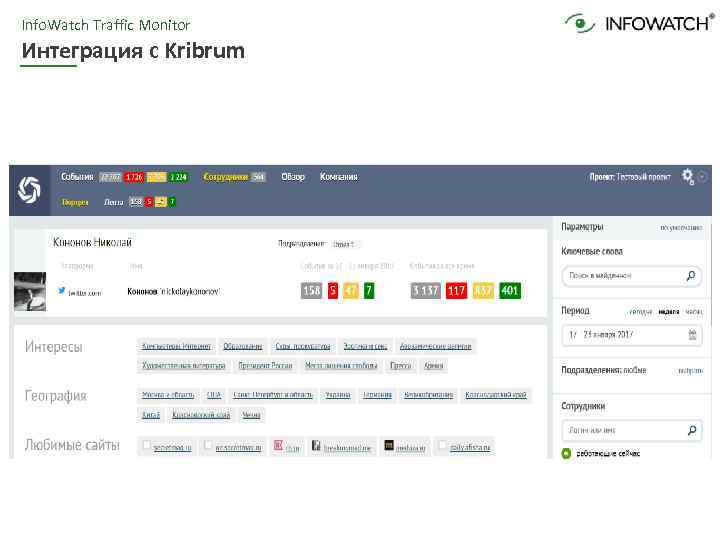720x540 pixels.
Task: Select the 'неделя' period option
Action: [x=669, y=312]
